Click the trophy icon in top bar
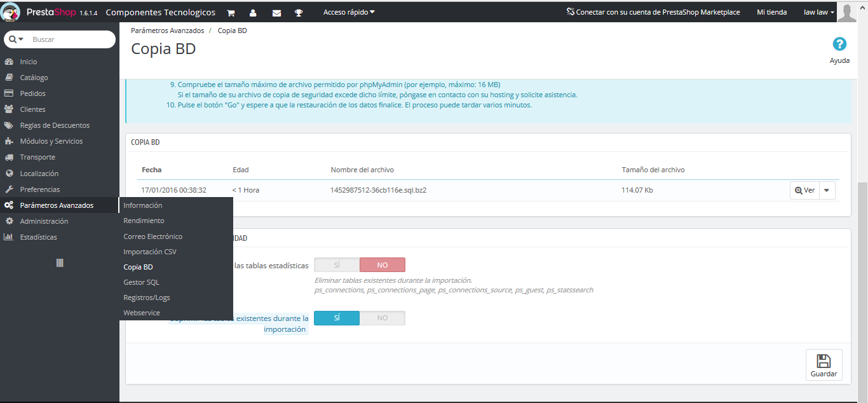This screenshot has height=403, width=868. pos(299,13)
